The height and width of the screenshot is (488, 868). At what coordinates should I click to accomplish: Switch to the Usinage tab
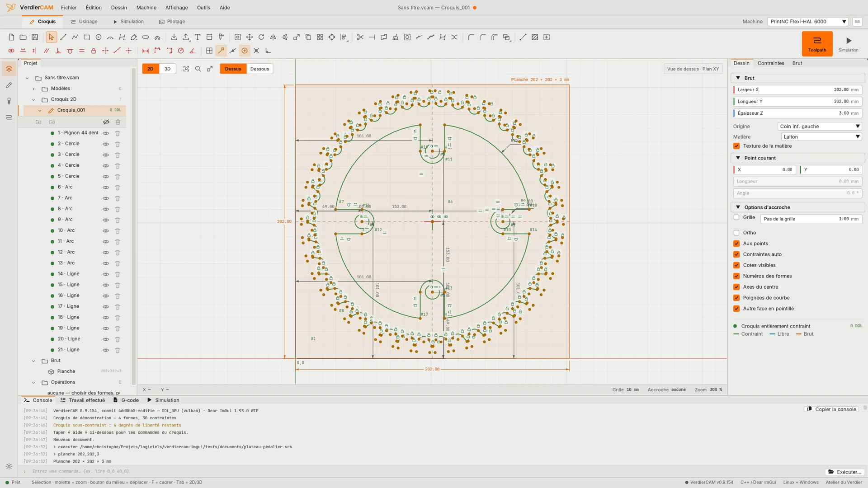[84, 22]
